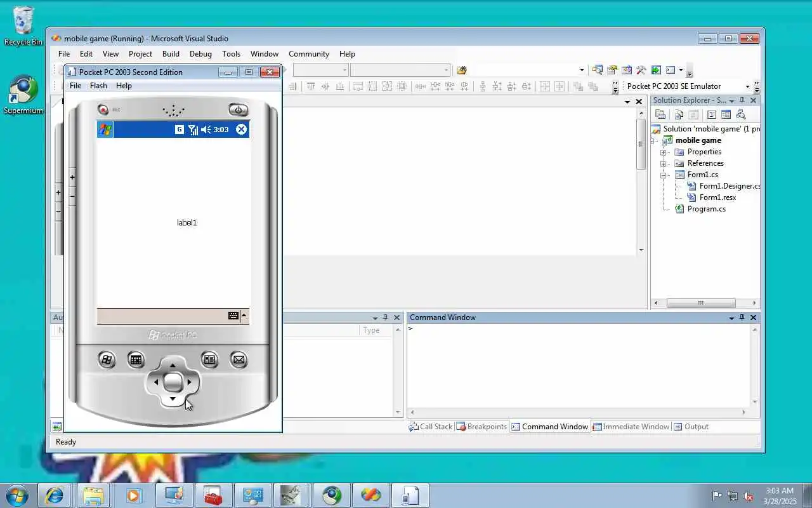Open the document area active files dropdown
The image size is (812, 508).
[x=627, y=102]
